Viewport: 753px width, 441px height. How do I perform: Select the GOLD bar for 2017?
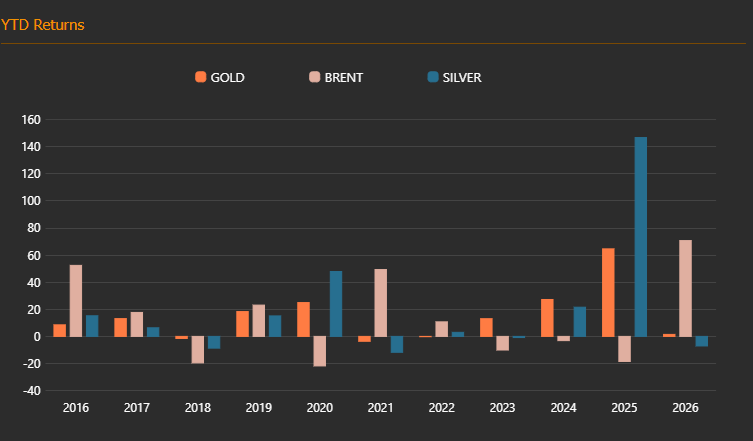[121, 327]
